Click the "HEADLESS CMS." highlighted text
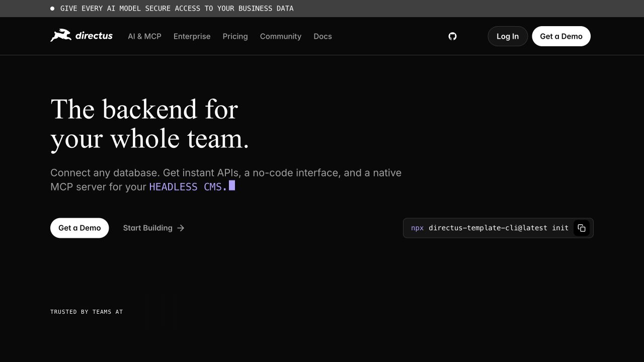644x362 pixels. click(x=188, y=187)
